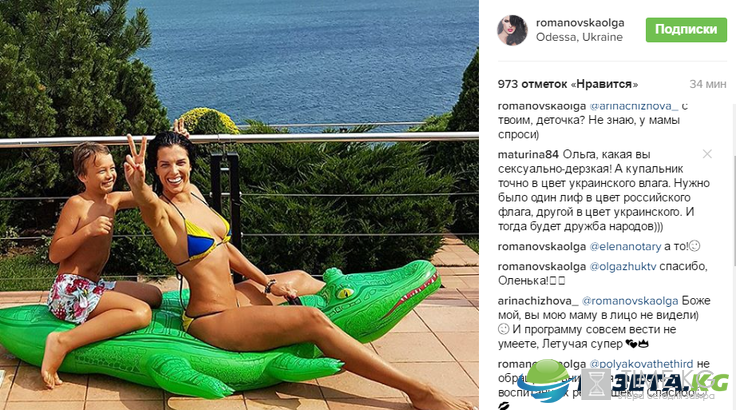
Task: Click the smiley emoji after а то!
Action: pyautogui.click(x=694, y=246)
